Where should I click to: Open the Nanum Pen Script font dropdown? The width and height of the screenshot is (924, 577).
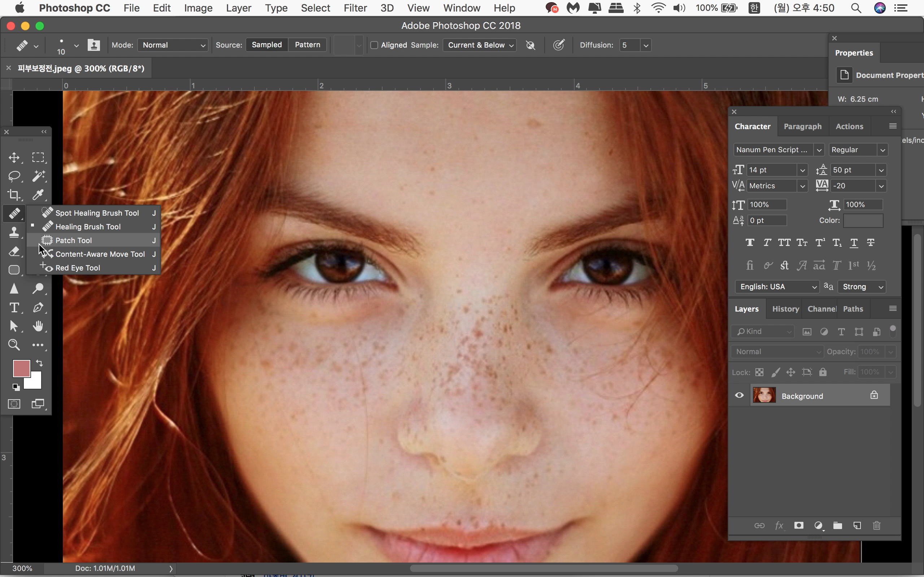point(818,150)
